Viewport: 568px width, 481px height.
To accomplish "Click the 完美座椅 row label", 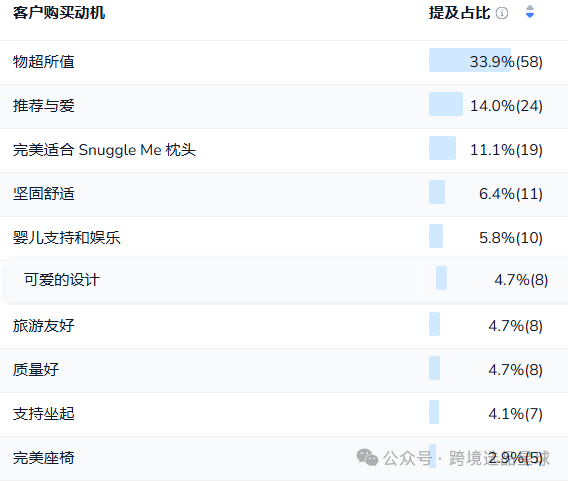I will 43,458.
